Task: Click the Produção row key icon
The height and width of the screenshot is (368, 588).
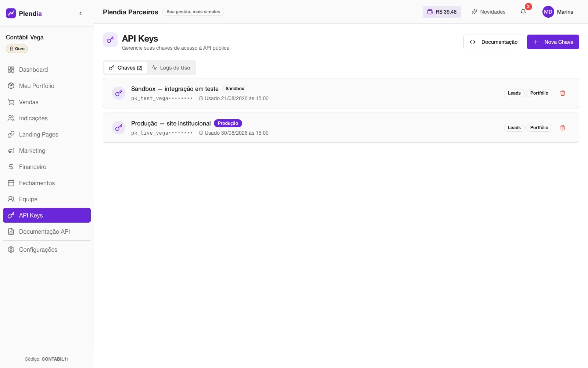Action: [x=119, y=128]
